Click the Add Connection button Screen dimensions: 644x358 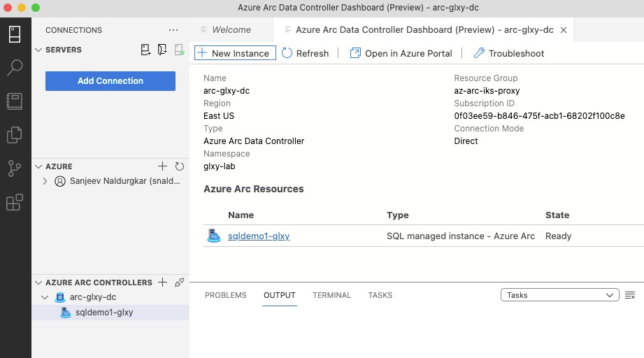(x=110, y=81)
